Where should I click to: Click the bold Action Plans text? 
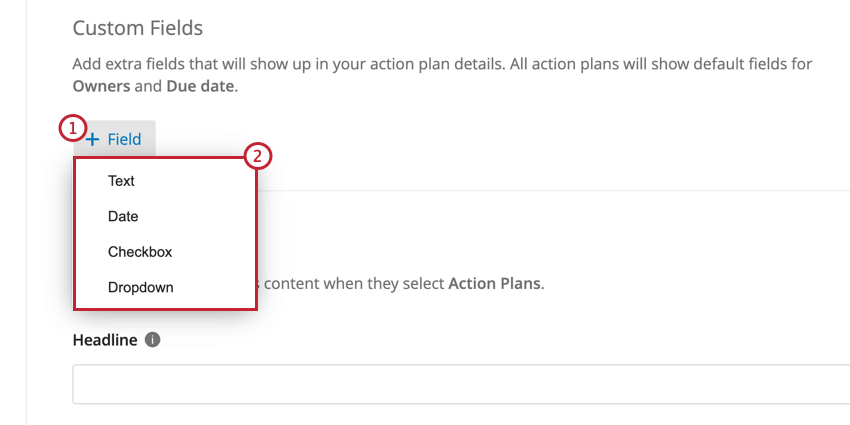494,283
